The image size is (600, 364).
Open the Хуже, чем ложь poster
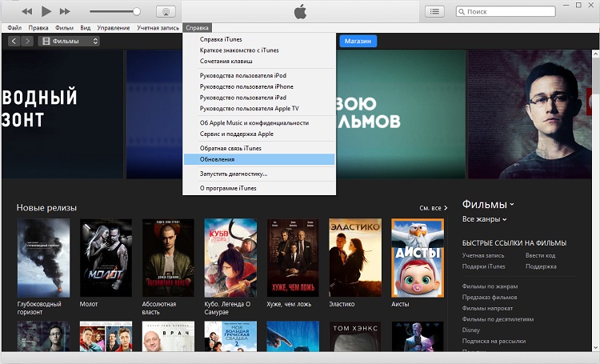coord(293,258)
